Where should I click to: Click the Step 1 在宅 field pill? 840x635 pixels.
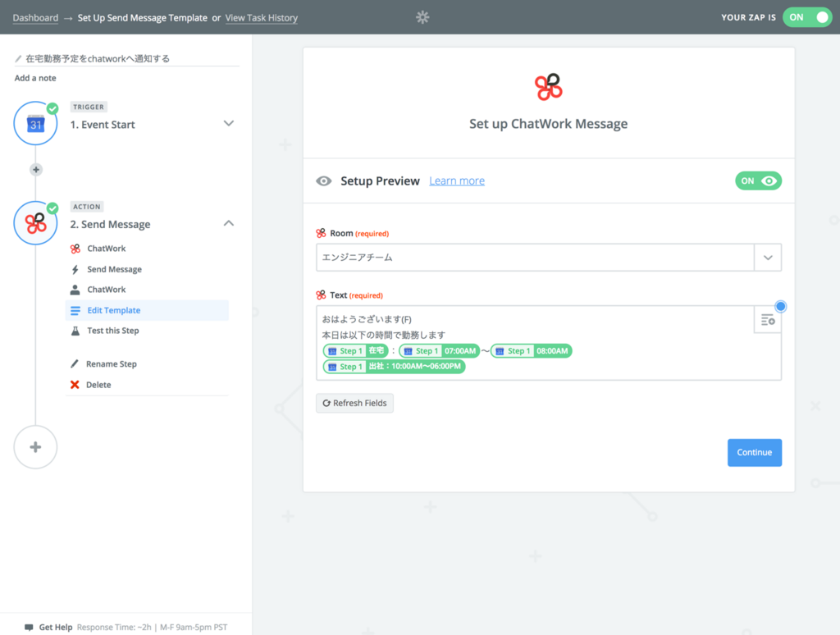pyautogui.click(x=356, y=351)
